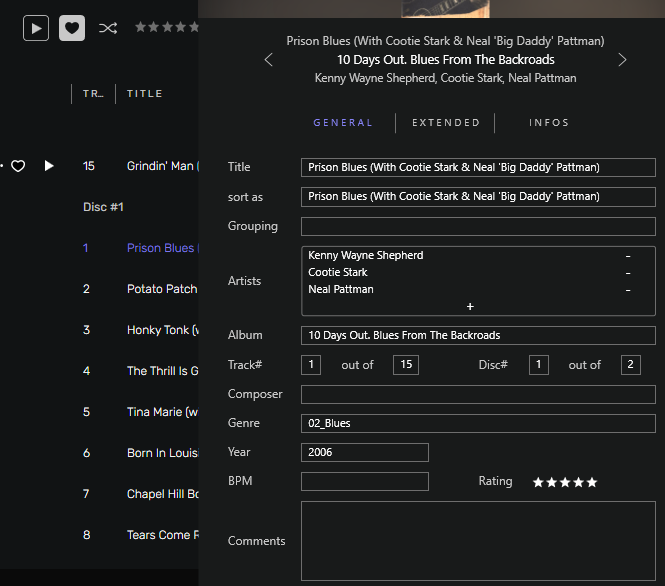
Task: Click the album cover thumbnail at top
Action: pyautogui.click(x=445, y=8)
